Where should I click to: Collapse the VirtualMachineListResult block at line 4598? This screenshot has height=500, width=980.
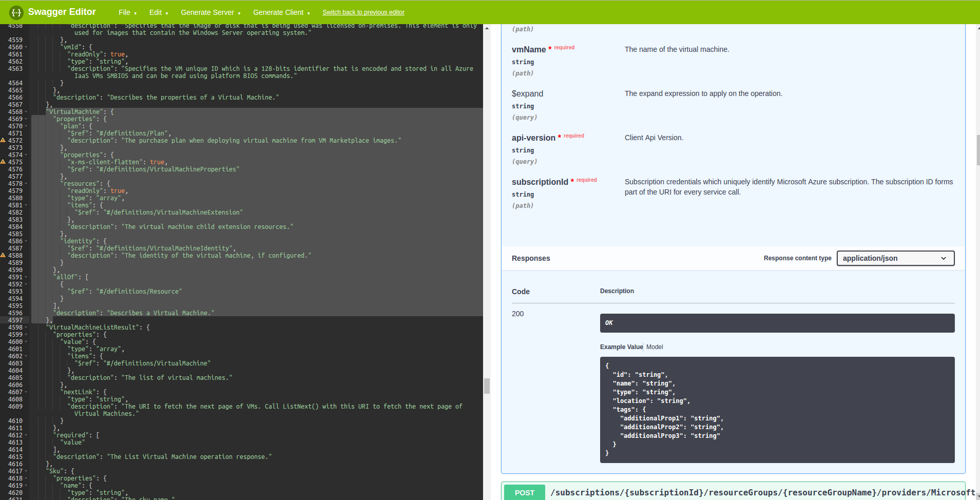click(25, 327)
